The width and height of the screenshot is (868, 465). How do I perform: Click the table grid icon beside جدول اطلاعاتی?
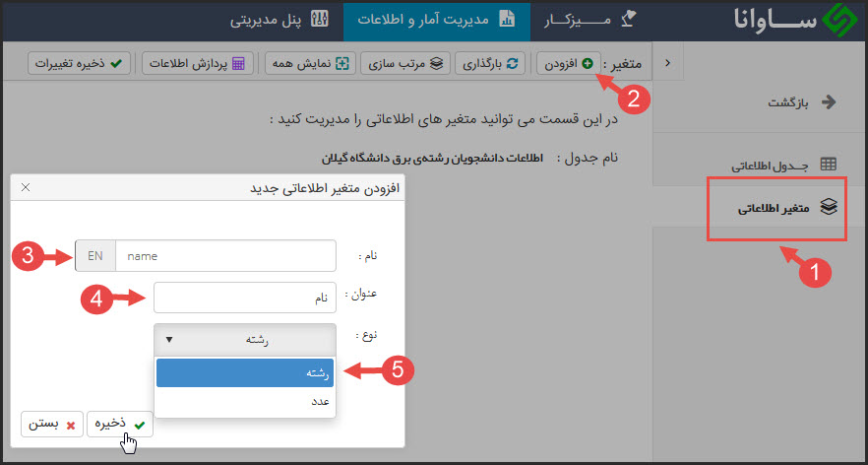(829, 165)
